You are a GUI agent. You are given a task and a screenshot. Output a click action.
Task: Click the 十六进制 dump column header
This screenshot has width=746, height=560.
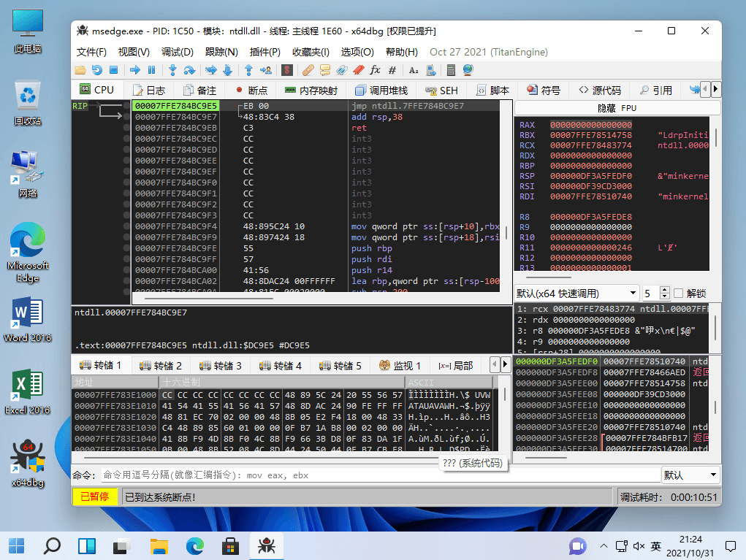[x=281, y=382]
